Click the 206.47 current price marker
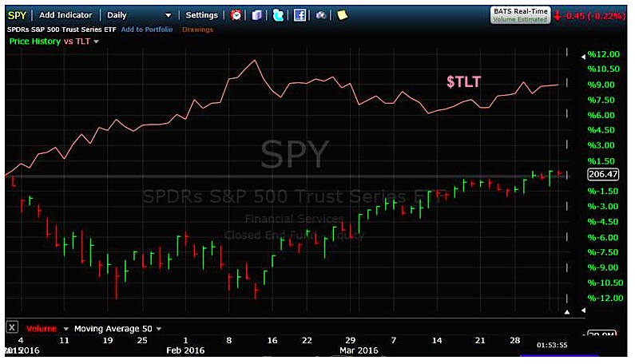This screenshot has width=635, height=364. (x=603, y=175)
